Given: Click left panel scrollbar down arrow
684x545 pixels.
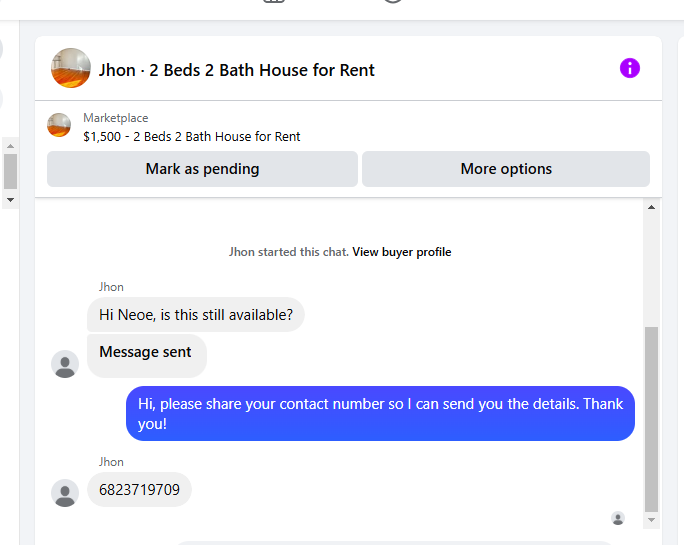Looking at the screenshot, I should click(x=10, y=200).
